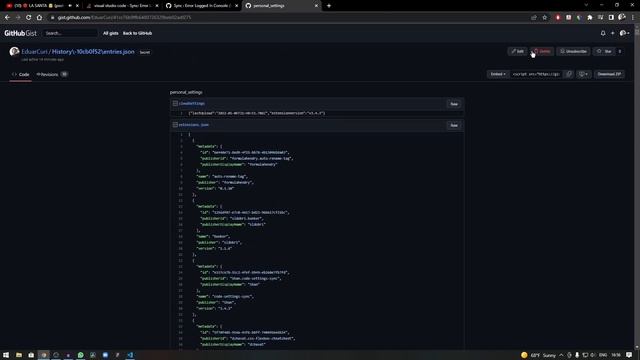Reload the current page
Viewport: 640px width, 360px height.
click(x=29, y=18)
